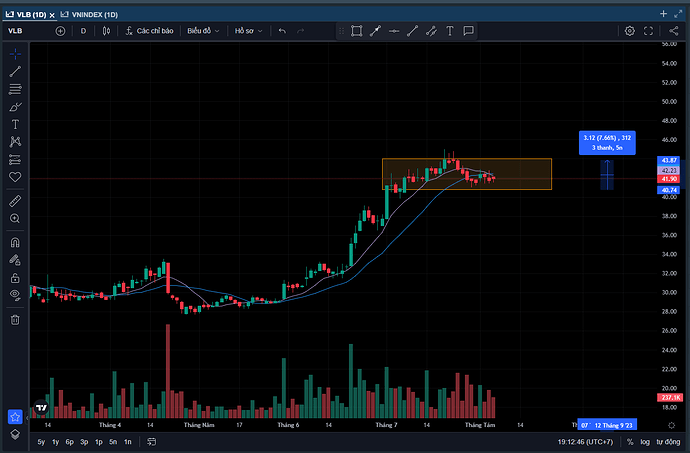Select the rectangle tool in floating toolbar
Screen dimensions: 690x453
coord(356,31)
